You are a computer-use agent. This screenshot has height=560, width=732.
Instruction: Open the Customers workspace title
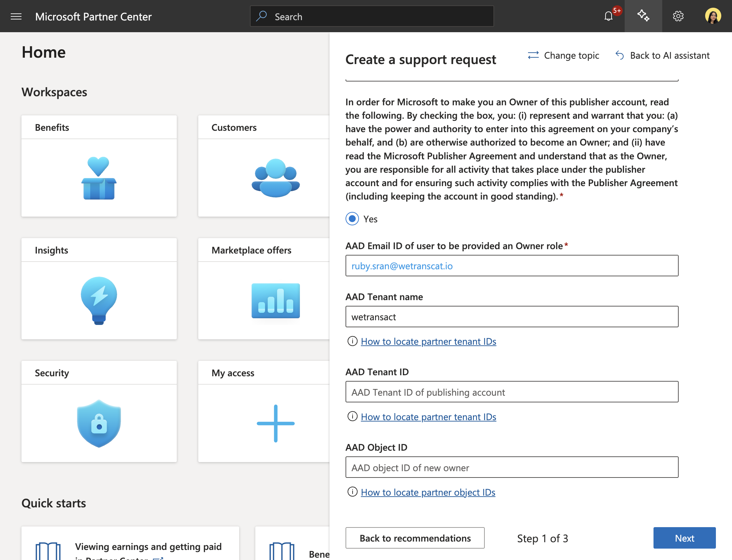tap(234, 127)
